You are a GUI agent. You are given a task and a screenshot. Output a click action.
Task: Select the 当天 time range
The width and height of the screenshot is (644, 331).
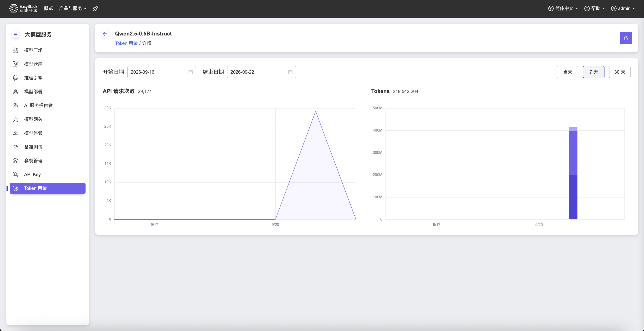click(567, 72)
